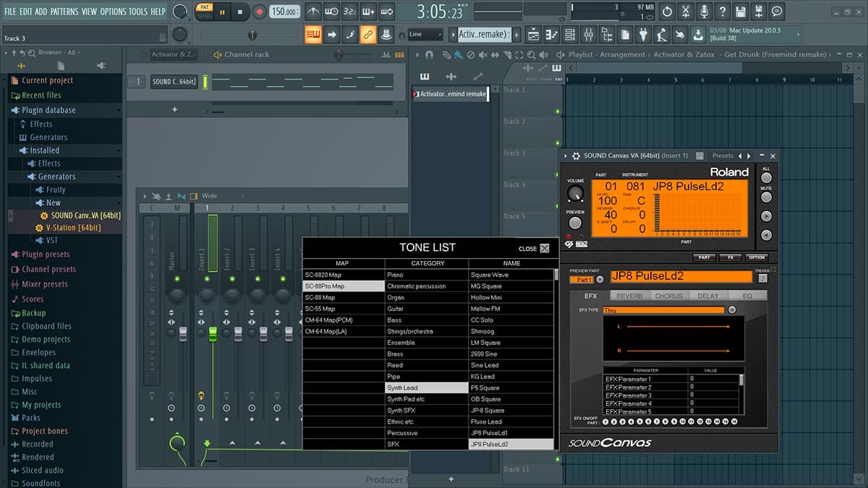The image size is (868, 488).
Task: Click the typing keyboard to piano icon
Action: click(313, 34)
